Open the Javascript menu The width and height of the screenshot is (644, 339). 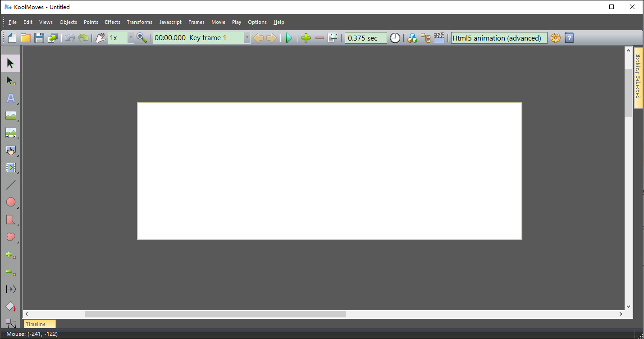[x=170, y=22]
